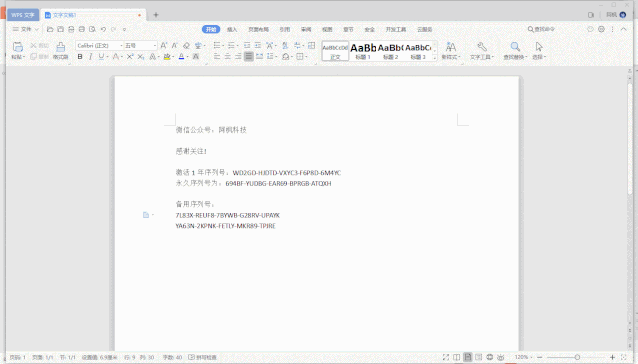
Task: Toggle Underline formatting
Action: pyautogui.click(x=101, y=57)
